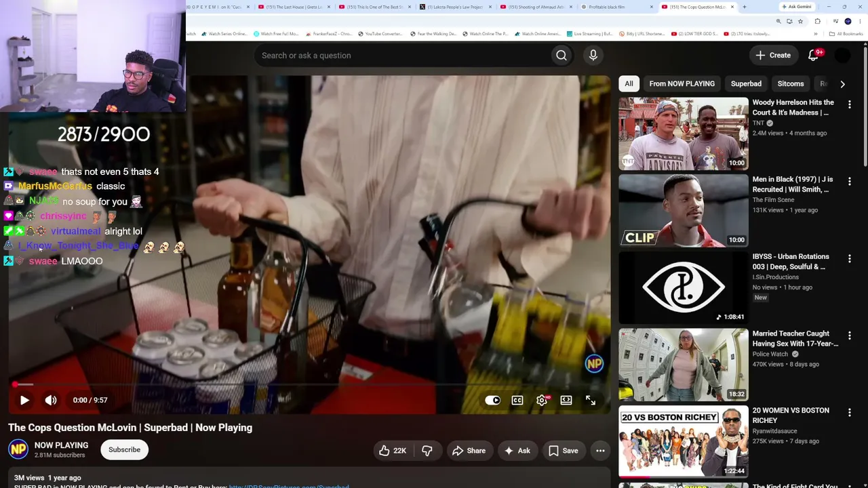Viewport: 868px width, 488px height.
Task: Open options menu for Woody Harrelson video
Action: (x=849, y=104)
